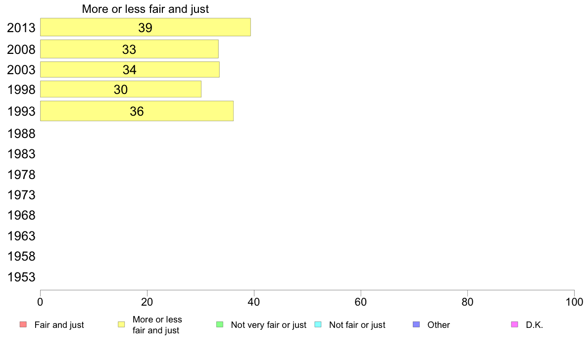Click the chart title More or less fair
The height and width of the screenshot is (364, 588).
146,9
